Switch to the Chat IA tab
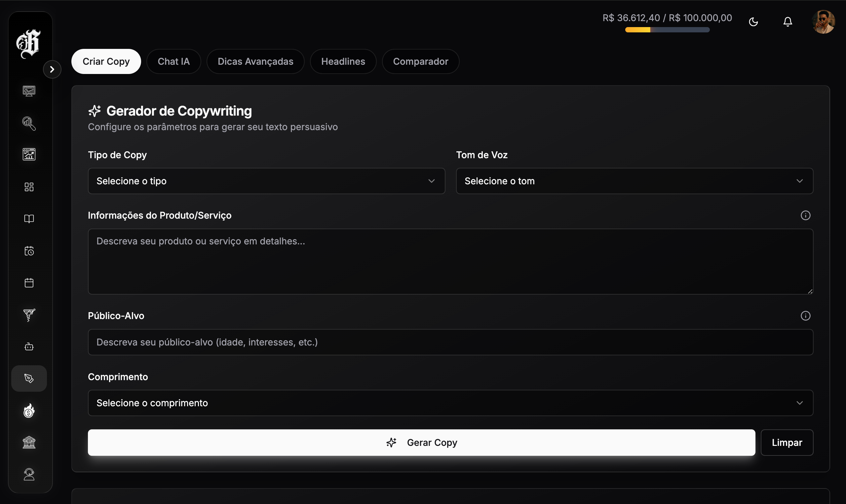 [x=173, y=61]
